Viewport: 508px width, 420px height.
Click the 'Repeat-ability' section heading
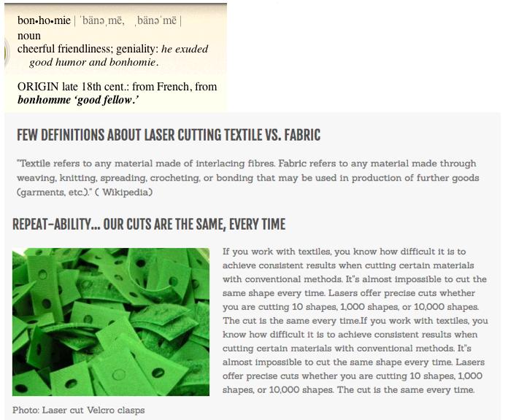click(x=149, y=225)
